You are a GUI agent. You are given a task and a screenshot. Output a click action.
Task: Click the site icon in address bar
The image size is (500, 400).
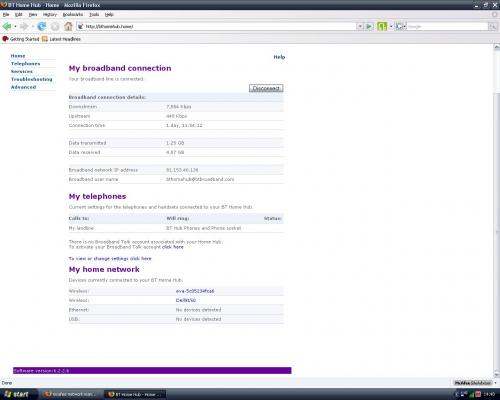(x=81, y=26)
